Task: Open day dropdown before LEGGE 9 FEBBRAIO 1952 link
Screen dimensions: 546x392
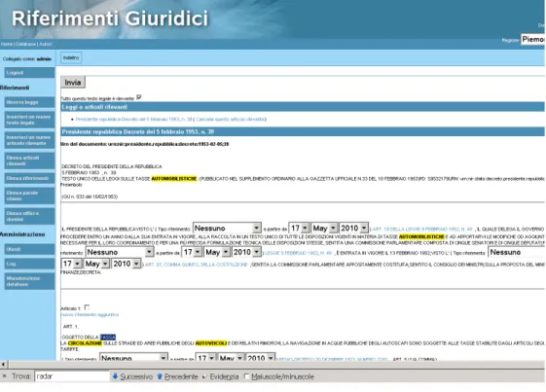Action: click(x=192, y=252)
